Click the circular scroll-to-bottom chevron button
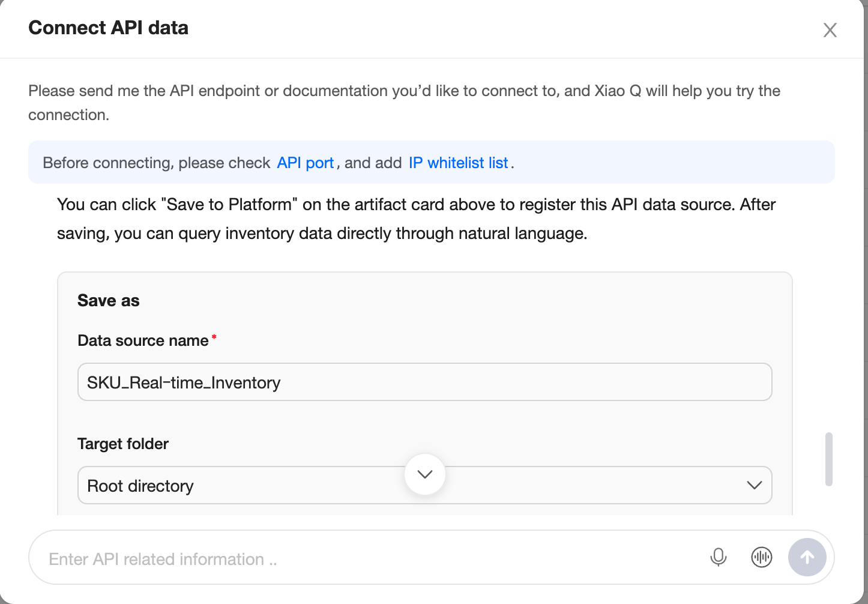Image resolution: width=868 pixels, height=604 pixels. click(425, 474)
